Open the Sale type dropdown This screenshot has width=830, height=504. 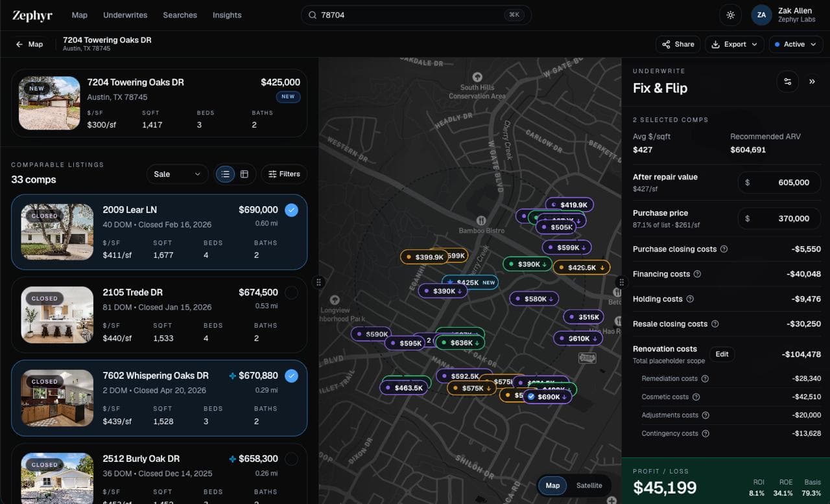[178, 174]
